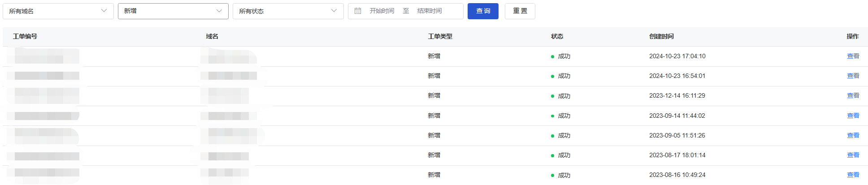The width and height of the screenshot is (868, 185).
Task: View the order created 2023-12-14 16:11:29
Action: pos(853,95)
